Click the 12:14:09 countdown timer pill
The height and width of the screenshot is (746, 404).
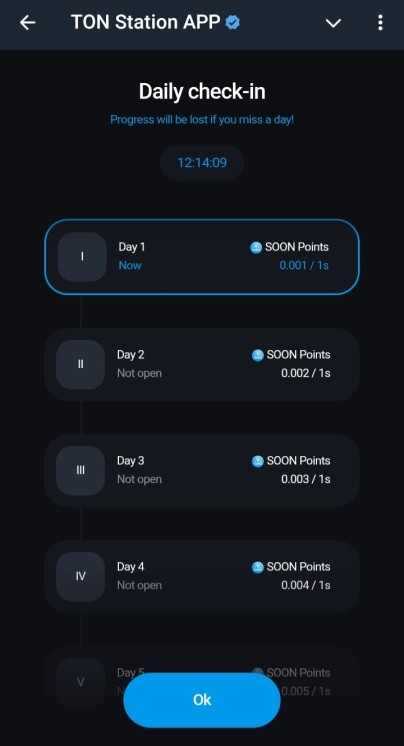[x=202, y=163]
